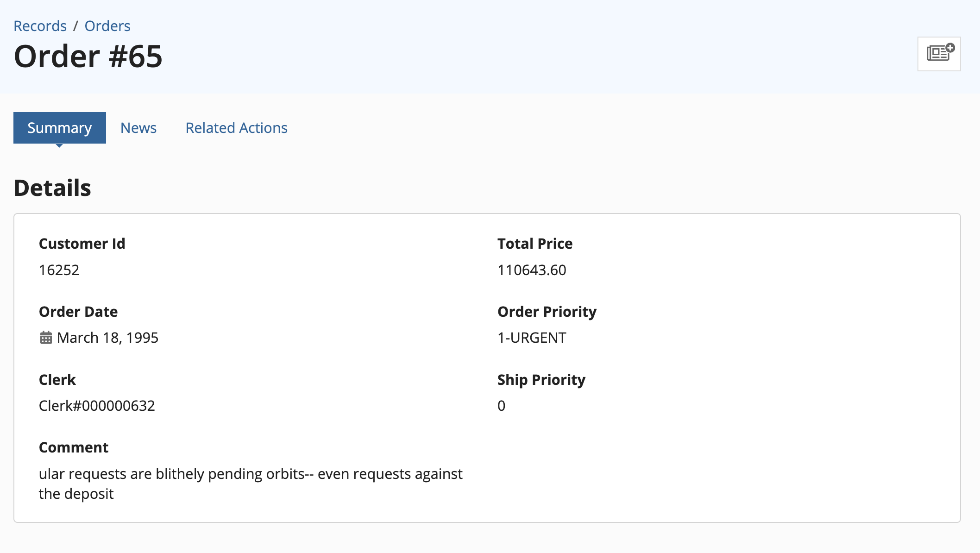This screenshot has width=980, height=553.
Task: Click the Customer Id label
Action: point(82,244)
